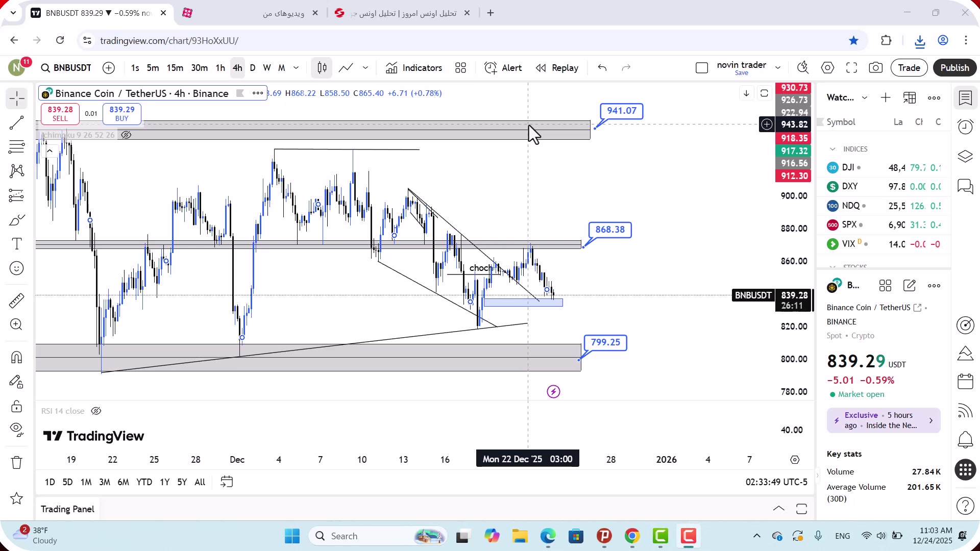This screenshot has height=551, width=980.
Task: Open the notifications bell sidebar icon
Action: pos(966,439)
